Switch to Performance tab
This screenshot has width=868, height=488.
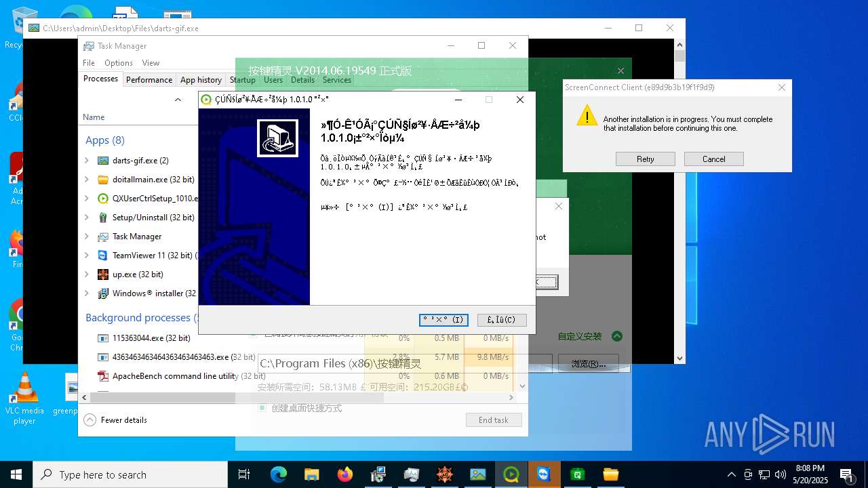149,79
